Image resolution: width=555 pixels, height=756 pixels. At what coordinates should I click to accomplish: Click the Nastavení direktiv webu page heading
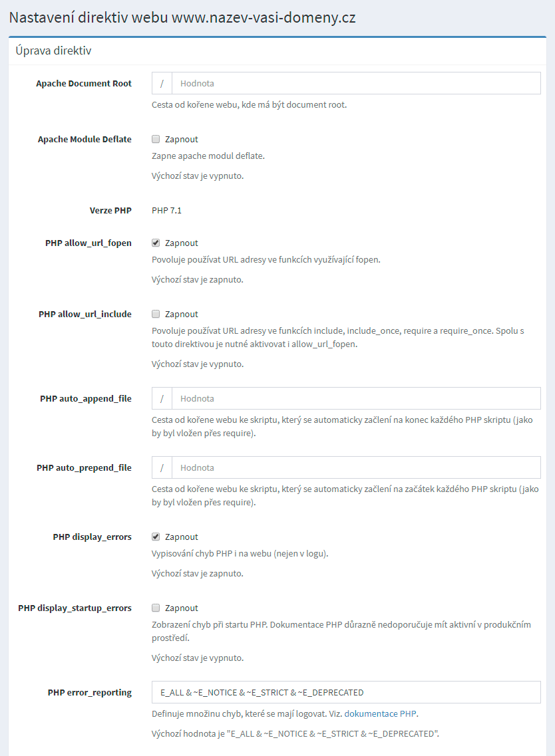point(182,17)
